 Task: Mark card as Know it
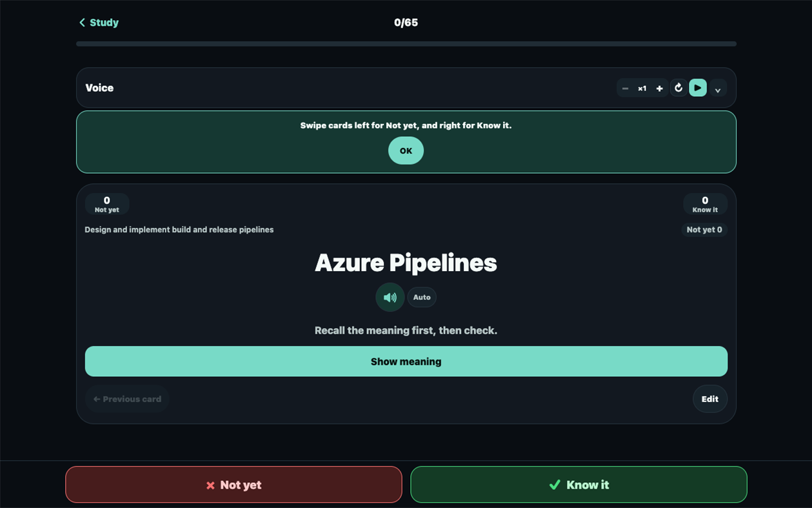579,485
